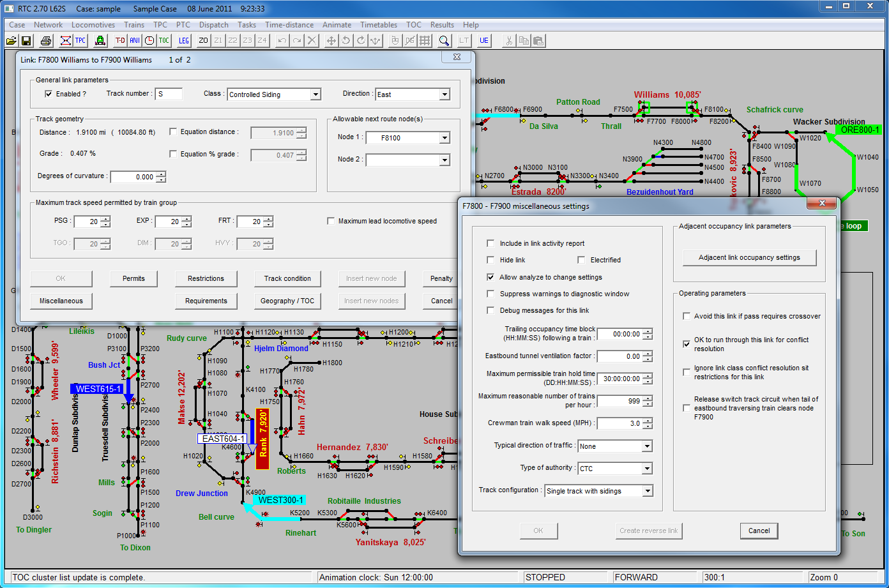Click the LEG legend toolbar icon

click(x=184, y=41)
